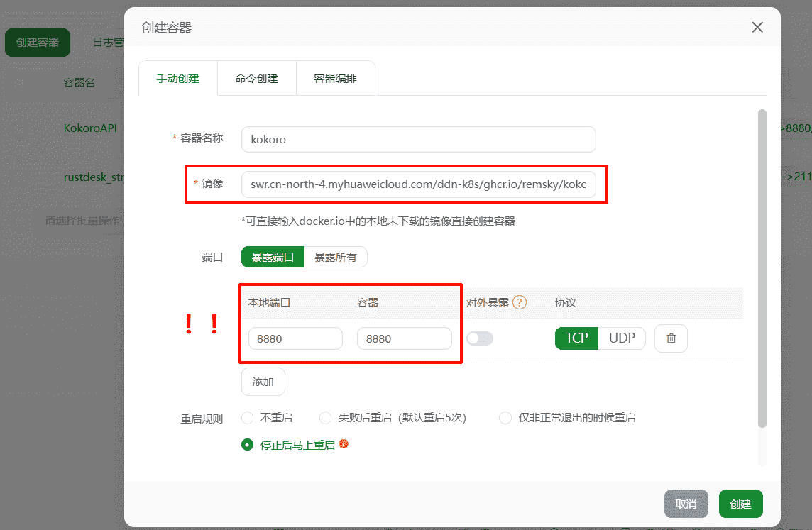Switch to 命令创建 tab
812x530 pixels.
257,79
